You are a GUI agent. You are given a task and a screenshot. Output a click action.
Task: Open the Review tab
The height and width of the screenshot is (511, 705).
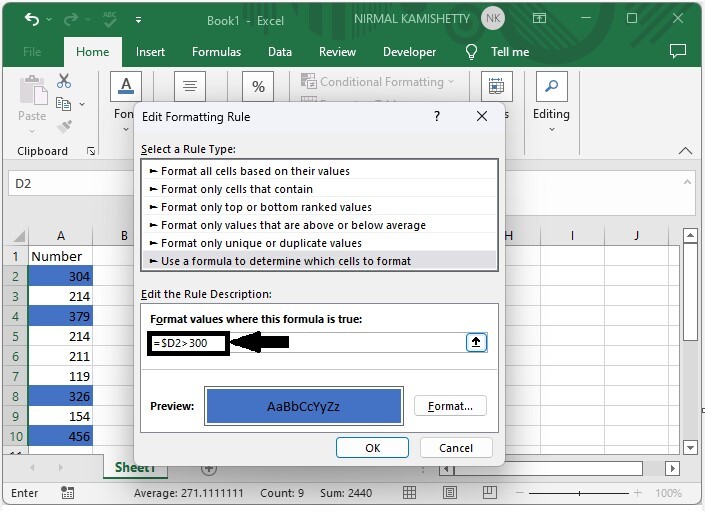pyautogui.click(x=337, y=52)
